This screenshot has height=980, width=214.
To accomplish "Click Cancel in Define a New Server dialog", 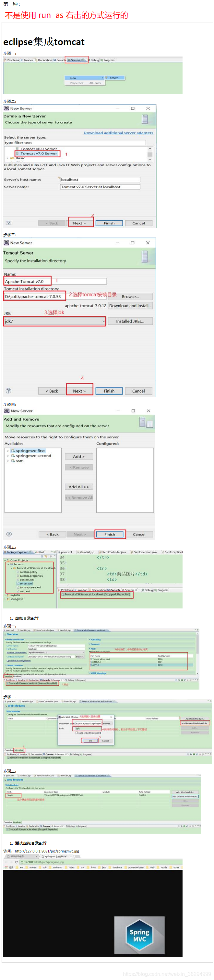I will [x=138, y=223].
